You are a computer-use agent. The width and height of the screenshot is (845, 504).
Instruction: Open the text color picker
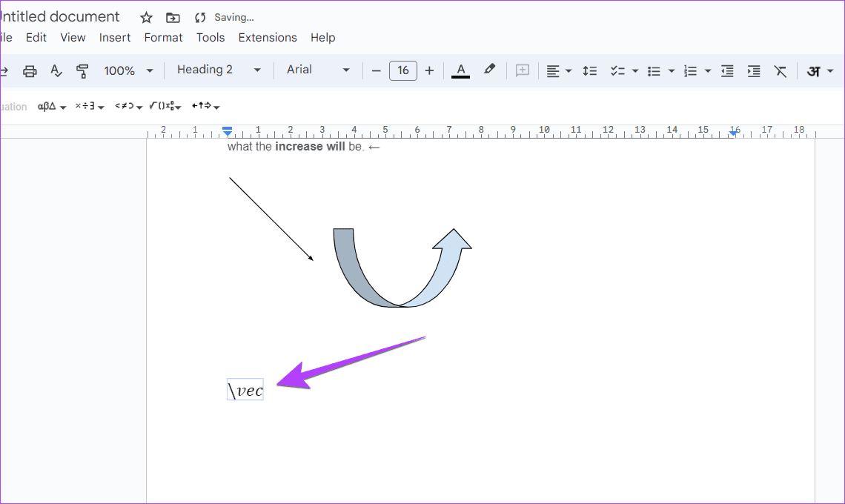pyautogui.click(x=460, y=70)
